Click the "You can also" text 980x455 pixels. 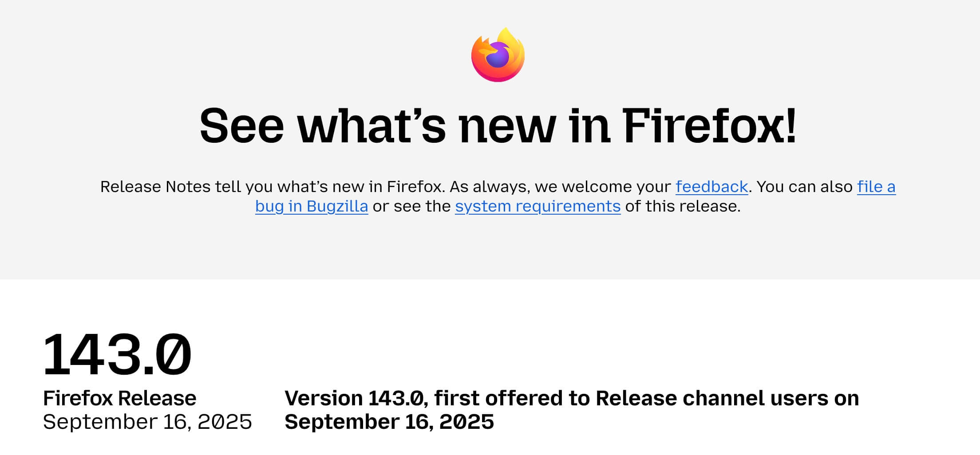pos(804,187)
